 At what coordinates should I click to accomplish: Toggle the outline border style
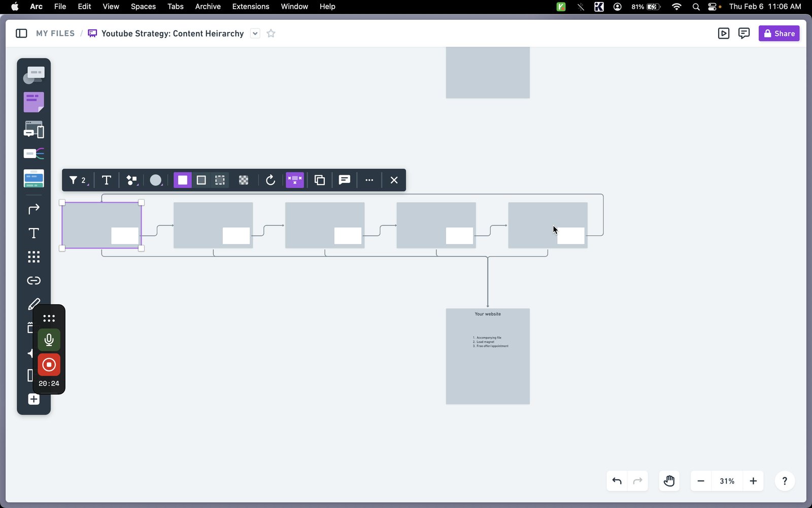(x=201, y=180)
